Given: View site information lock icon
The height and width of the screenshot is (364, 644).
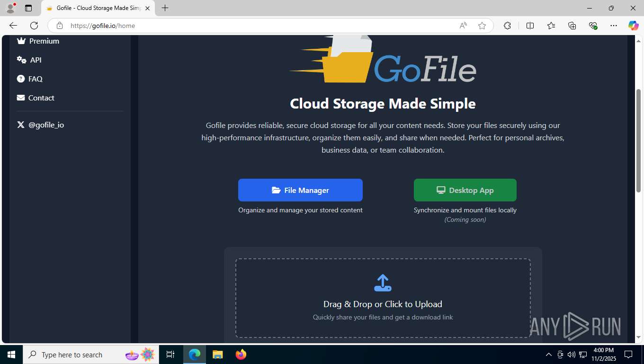Looking at the screenshot, I should click(59, 26).
